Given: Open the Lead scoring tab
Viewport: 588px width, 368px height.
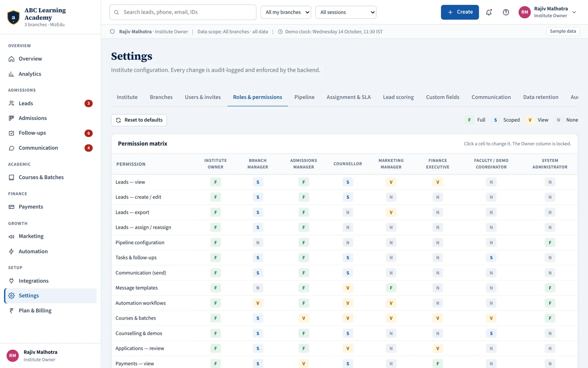Looking at the screenshot, I should pos(398,97).
